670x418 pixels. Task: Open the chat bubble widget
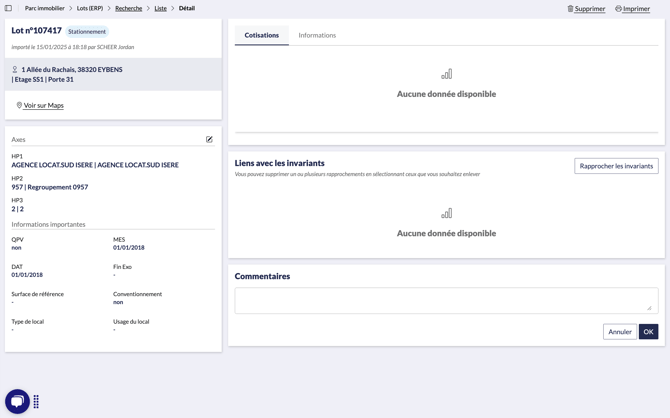click(x=17, y=400)
